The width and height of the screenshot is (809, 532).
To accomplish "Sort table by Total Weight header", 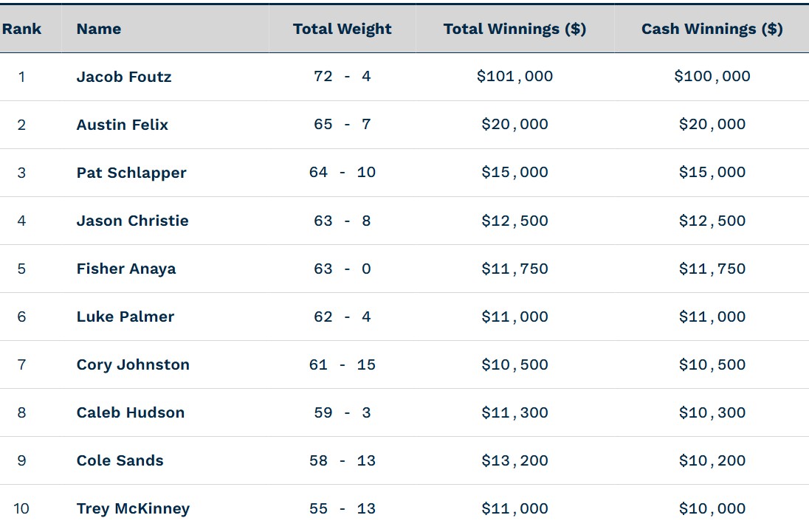I will coord(342,30).
